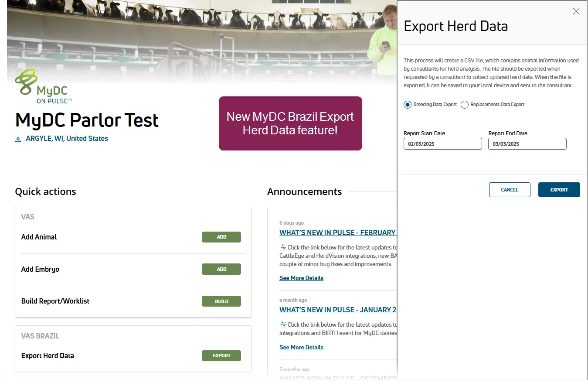Screen dimensions: 588x386
Task: Open What's New in Pulse January announcement
Action: (338, 310)
